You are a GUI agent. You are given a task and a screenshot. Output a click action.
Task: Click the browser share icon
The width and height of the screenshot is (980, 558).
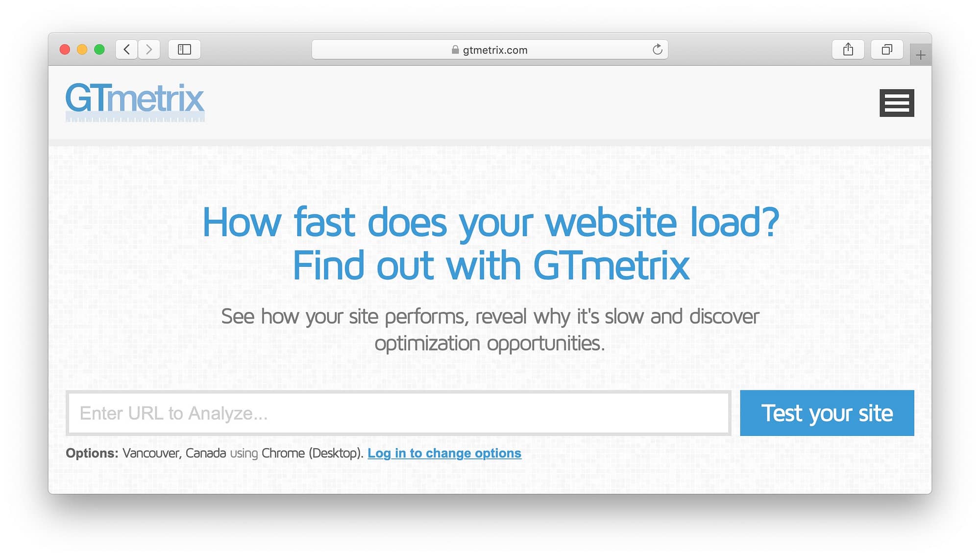[847, 49]
